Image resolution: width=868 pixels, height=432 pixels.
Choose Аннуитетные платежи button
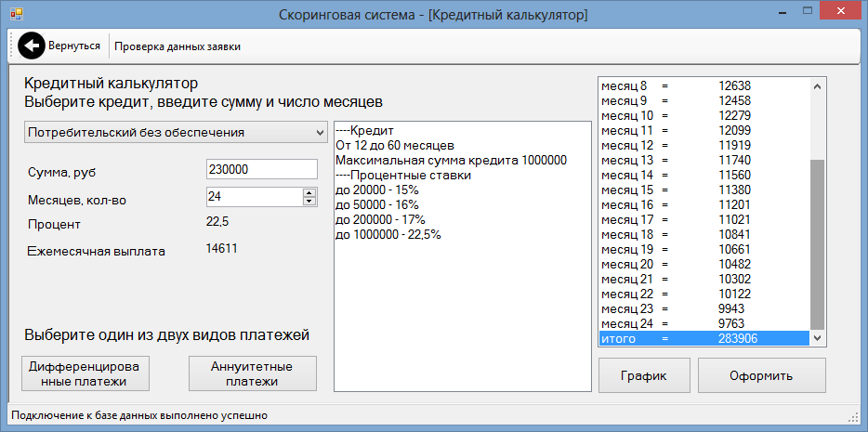253,373
